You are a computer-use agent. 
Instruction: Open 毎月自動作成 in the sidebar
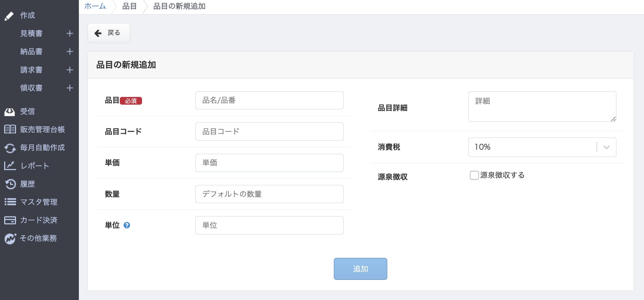[x=42, y=148]
